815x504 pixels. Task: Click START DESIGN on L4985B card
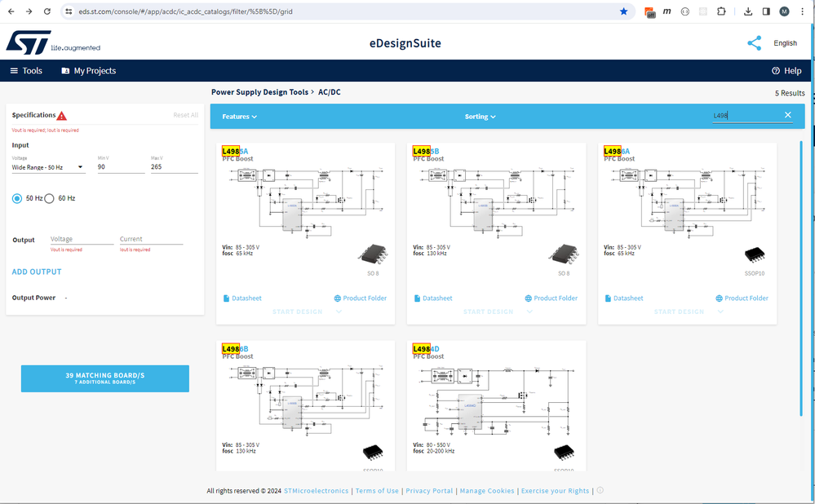[x=488, y=312]
